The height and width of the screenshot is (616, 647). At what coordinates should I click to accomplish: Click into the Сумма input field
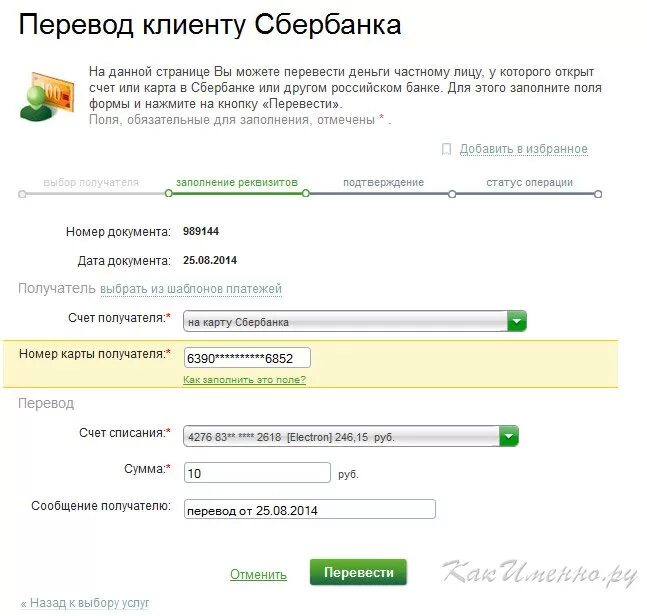tap(257, 472)
